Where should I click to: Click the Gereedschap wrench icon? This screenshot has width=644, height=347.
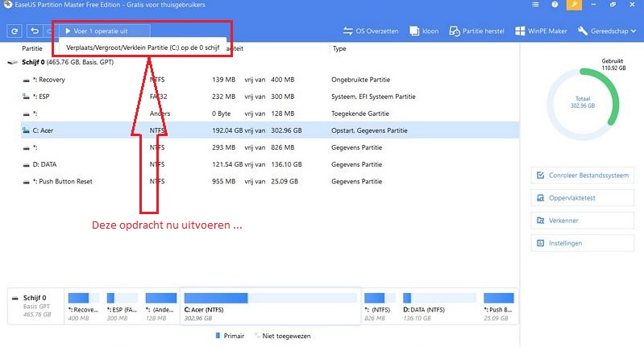click(583, 31)
